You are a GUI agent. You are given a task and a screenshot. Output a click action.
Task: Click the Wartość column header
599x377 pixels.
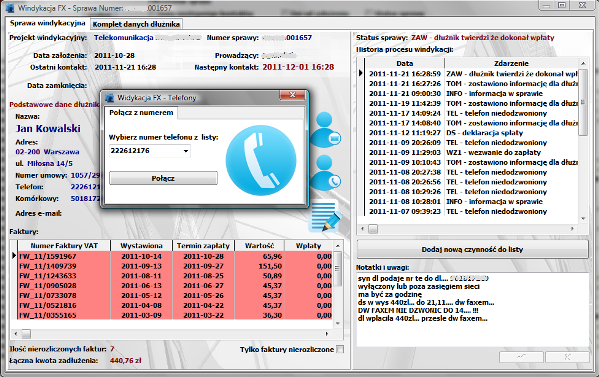(259, 246)
